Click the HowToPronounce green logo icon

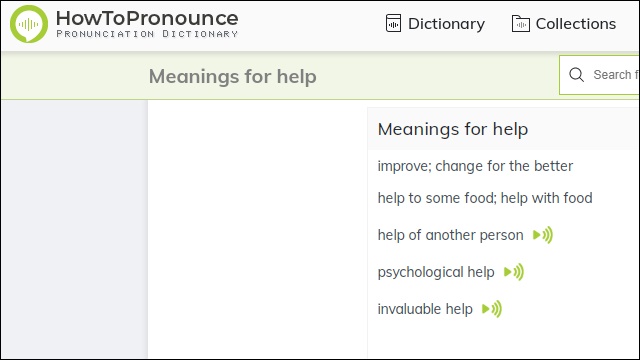pyautogui.click(x=29, y=24)
